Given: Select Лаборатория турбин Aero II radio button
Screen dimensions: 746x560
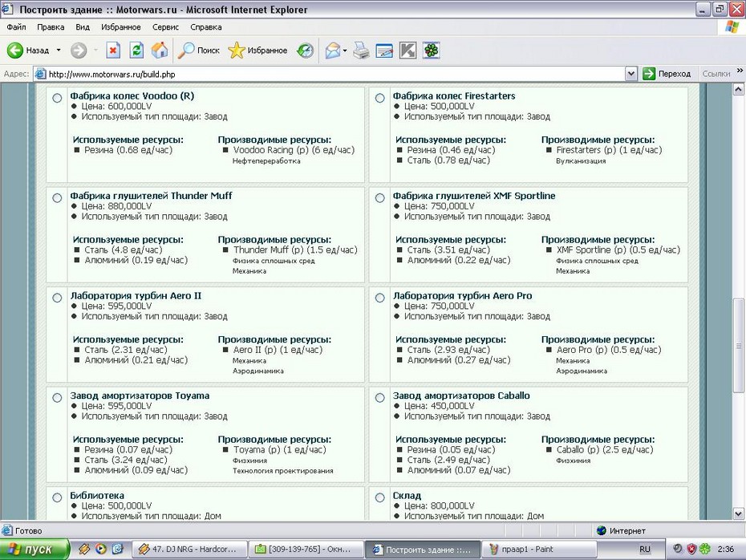Looking at the screenshot, I should click(x=57, y=298).
